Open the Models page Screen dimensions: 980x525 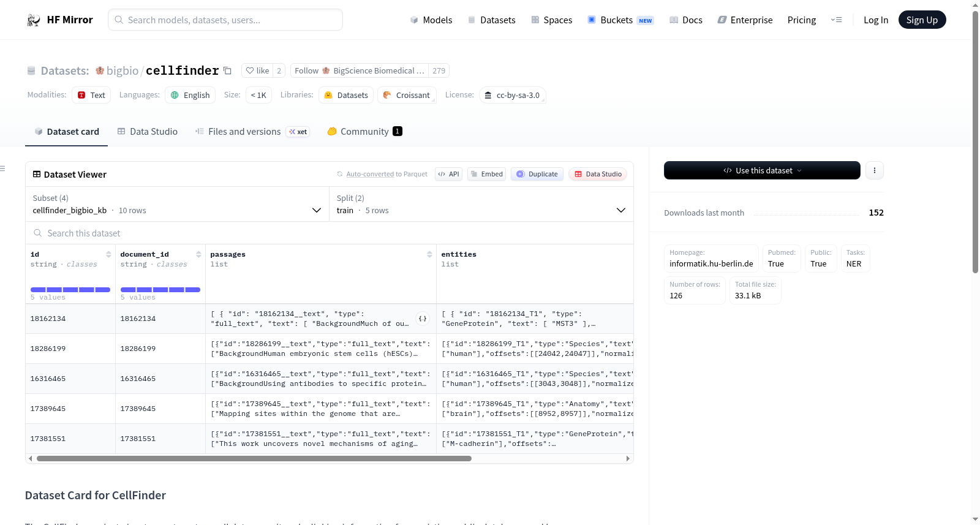point(431,20)
